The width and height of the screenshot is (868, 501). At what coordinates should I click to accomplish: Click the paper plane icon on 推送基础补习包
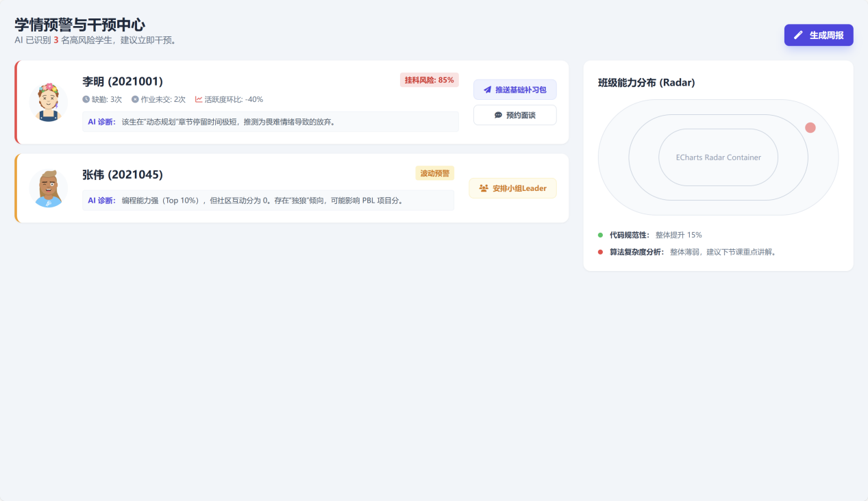[x=488, y=90]
